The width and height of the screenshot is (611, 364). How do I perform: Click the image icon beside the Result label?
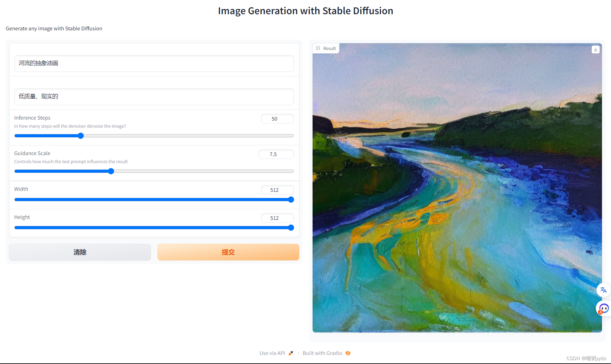[318, 48]
